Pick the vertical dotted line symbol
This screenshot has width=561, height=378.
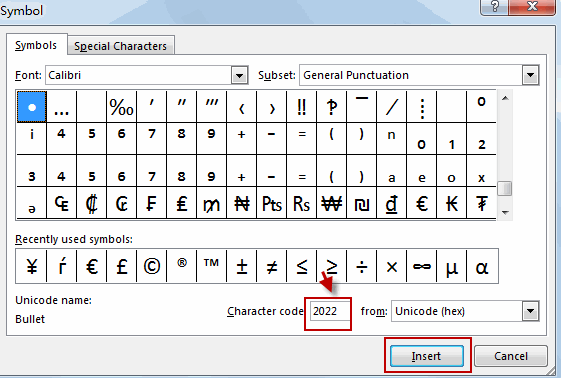(x=422, y=107)
